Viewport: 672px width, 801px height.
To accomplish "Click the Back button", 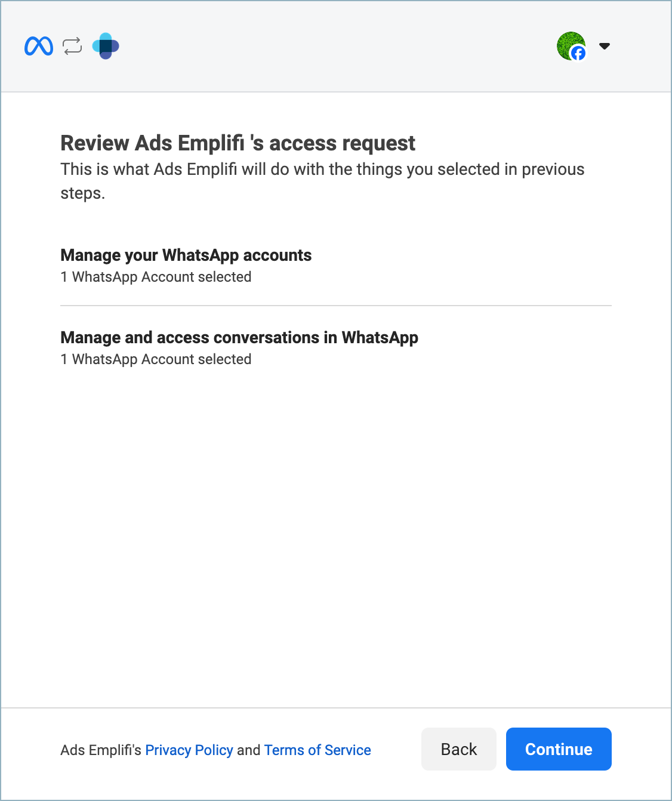I will coord(458,749).
